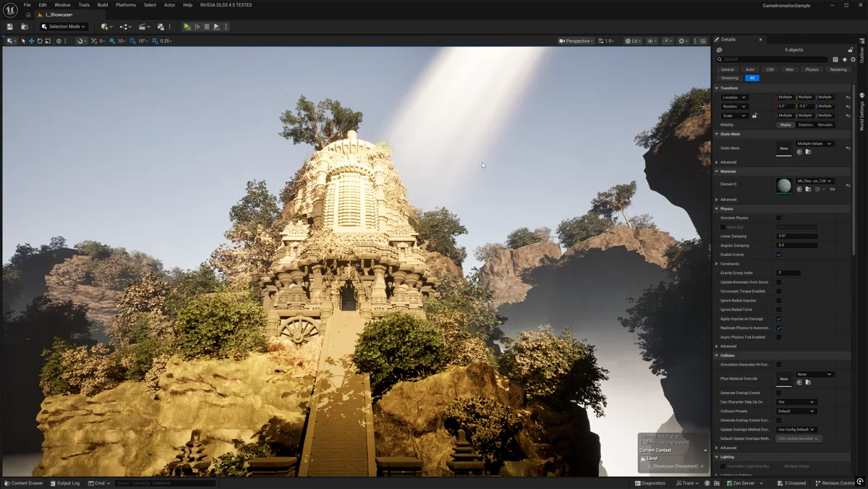
Task: Open the camera speed 1.9 dropdown
Action: (x=608, y=41)
